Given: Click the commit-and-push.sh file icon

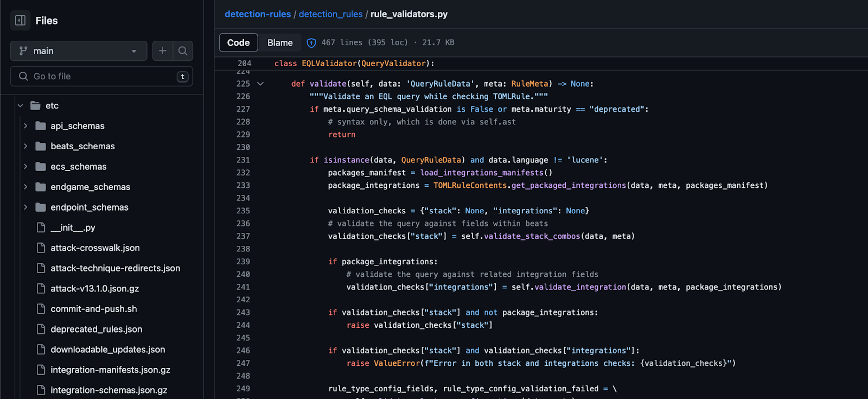Looking at the screenshot, I should click(41, 309).
